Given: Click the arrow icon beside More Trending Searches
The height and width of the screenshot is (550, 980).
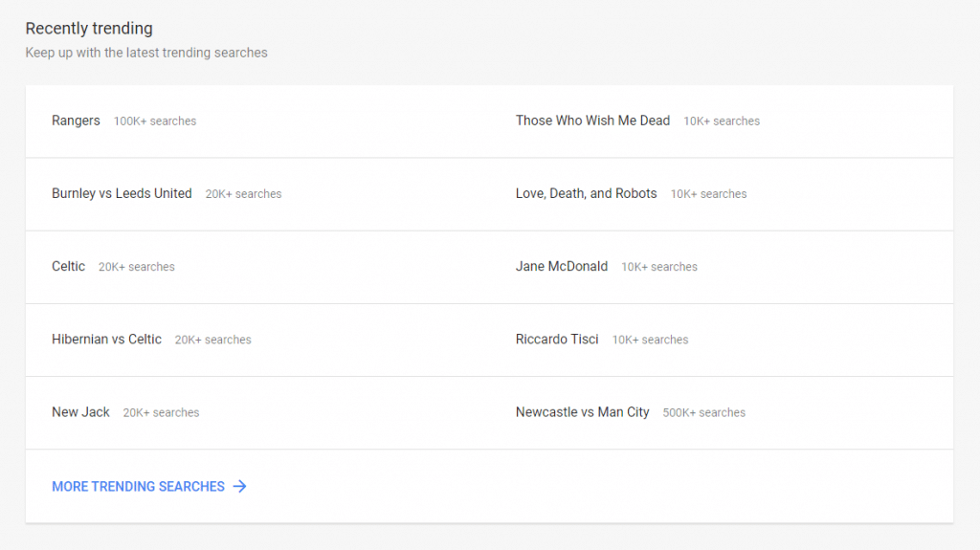Looking at the screenshot, I should click(239, 487).
